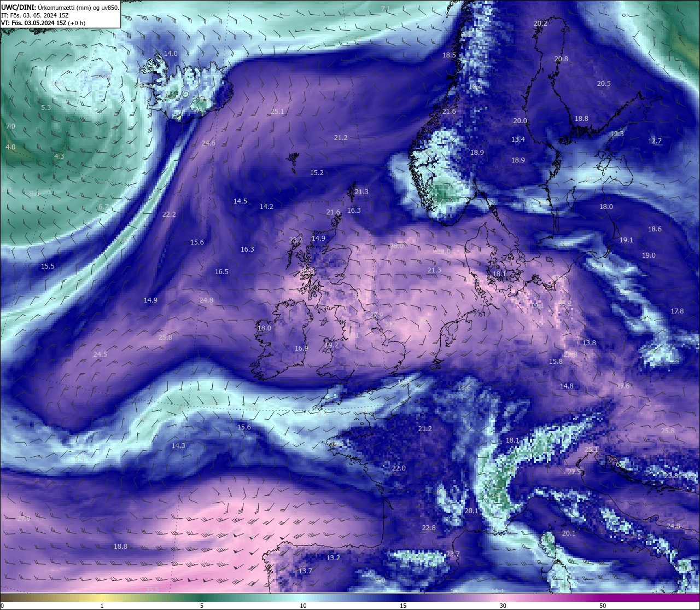Click the 4.0 value label

tap(10, 147)
